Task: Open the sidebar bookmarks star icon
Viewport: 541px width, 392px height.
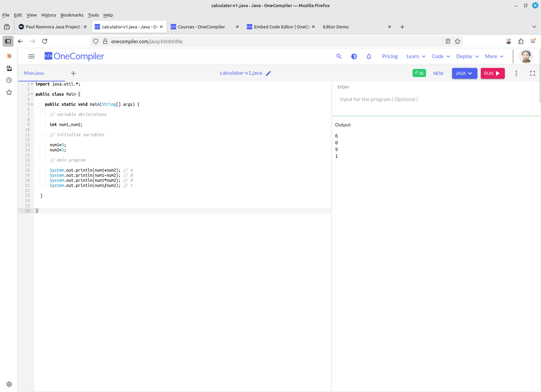Action: pyautogui.click(x=9, y=92)
